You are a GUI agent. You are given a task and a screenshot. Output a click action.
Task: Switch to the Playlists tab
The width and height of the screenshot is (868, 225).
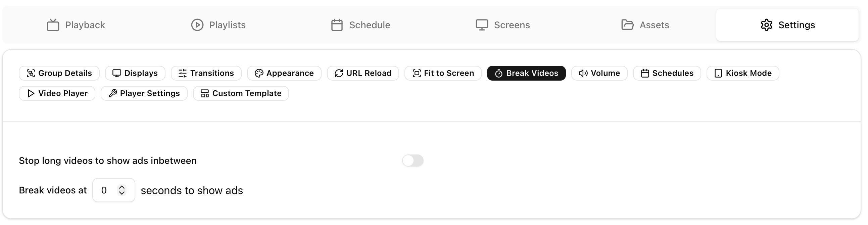point(219,25)
